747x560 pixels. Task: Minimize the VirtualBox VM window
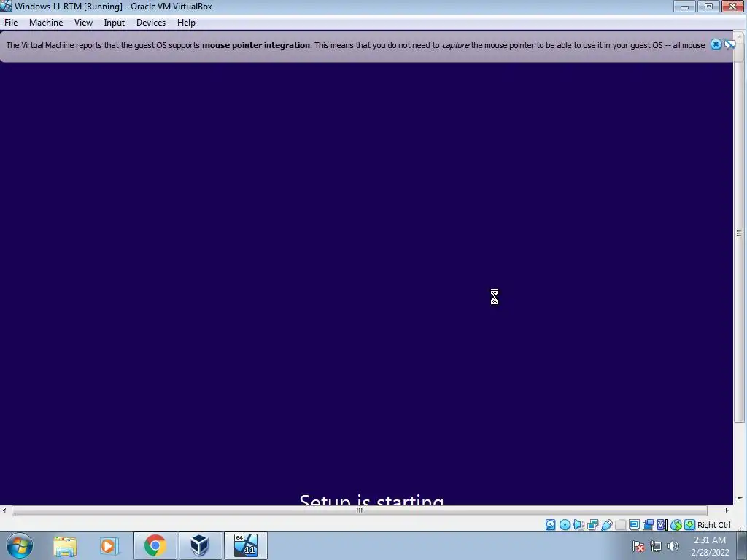684,6
